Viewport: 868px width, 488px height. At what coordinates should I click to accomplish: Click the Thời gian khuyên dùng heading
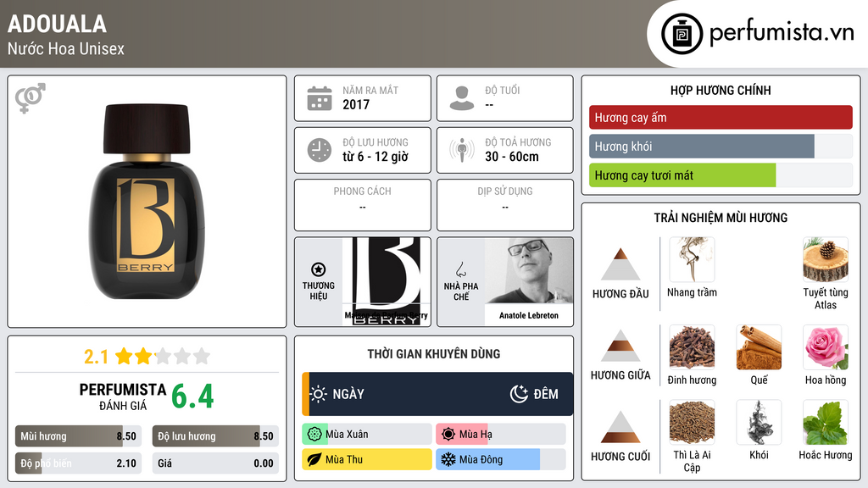point(433,354)
